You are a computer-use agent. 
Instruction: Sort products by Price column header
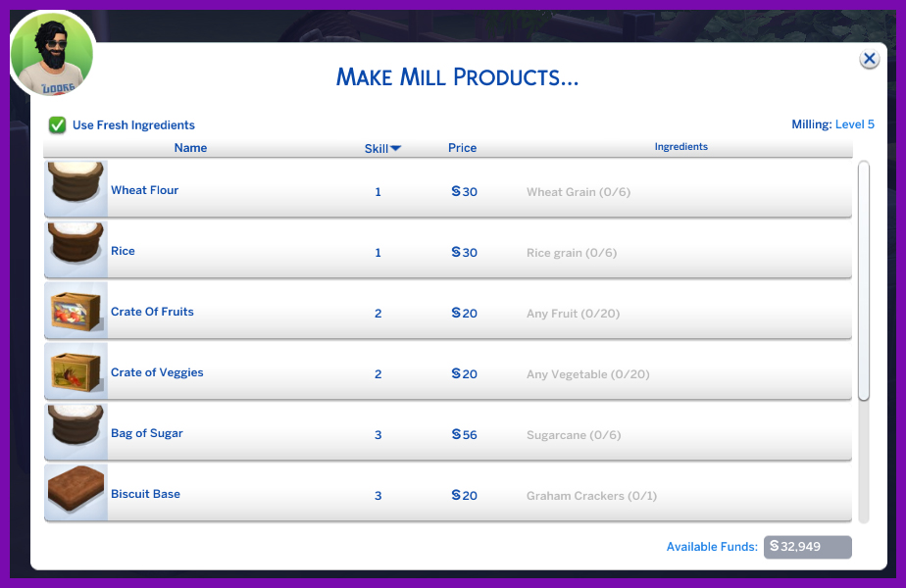click(462, 148)
